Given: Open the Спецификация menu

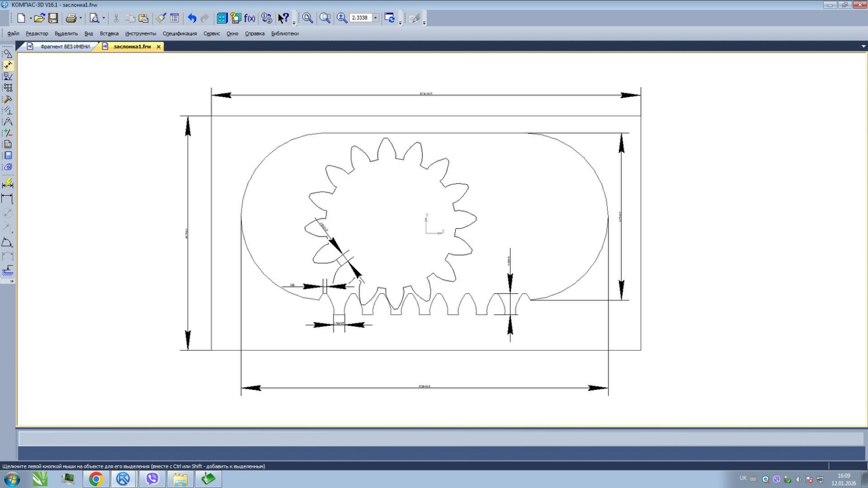Looking at the screenshot, I should [180, 34].
